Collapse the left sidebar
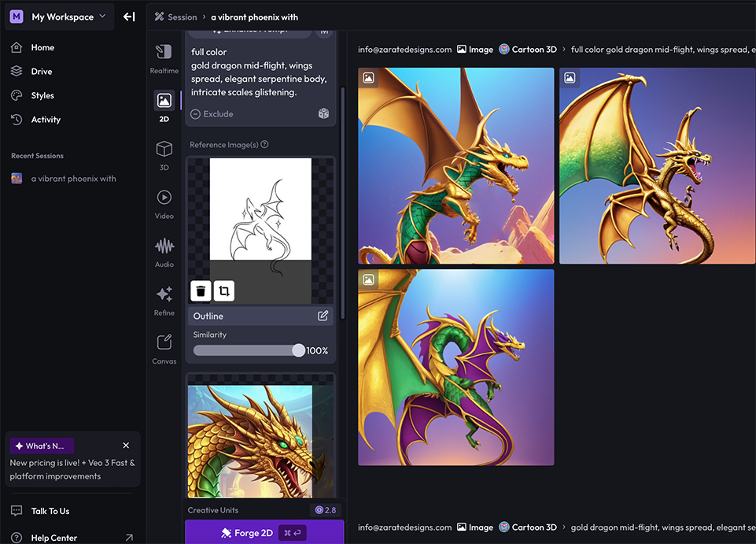Screen dimensions: 756x544 [129, 17]
